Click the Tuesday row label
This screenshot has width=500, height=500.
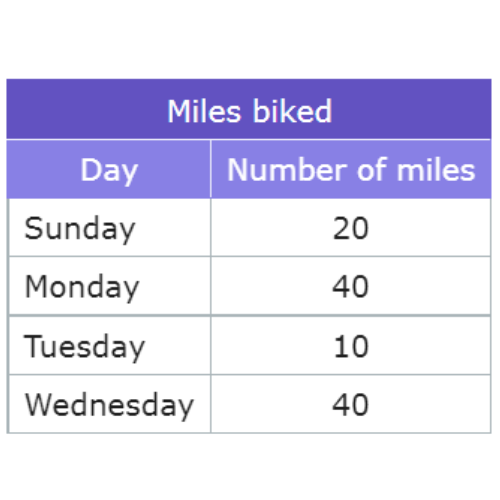tap(84, 347)
